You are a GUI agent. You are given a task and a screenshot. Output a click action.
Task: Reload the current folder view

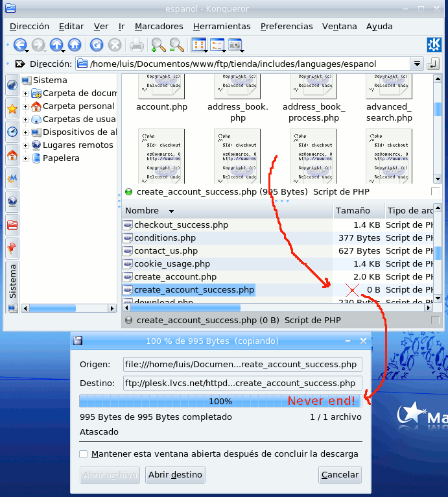coord(96,45)
